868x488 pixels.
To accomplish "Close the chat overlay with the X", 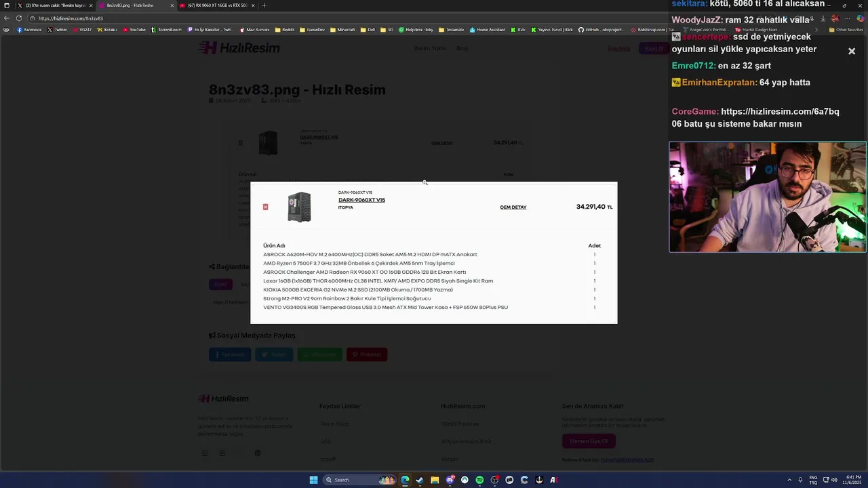I will point(852,52).
